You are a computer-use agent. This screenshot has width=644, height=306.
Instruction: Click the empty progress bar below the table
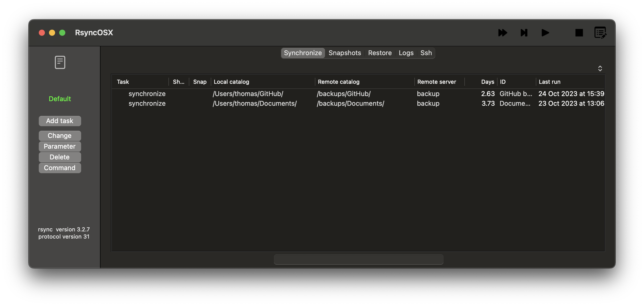point(358,260)
